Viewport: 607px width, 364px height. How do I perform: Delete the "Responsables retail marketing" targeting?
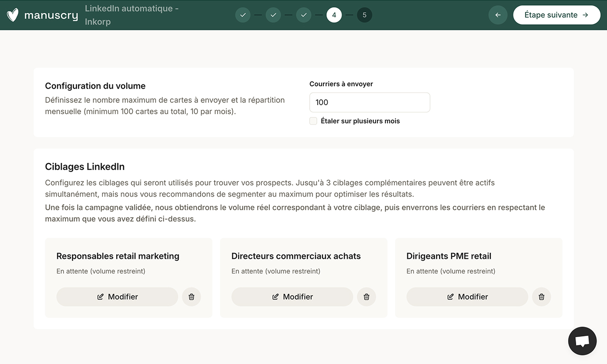(x=192, y=297)
